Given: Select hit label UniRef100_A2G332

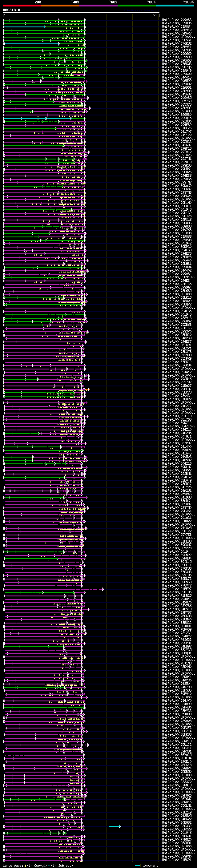Looking at the screenshot, I should [177, 826].
